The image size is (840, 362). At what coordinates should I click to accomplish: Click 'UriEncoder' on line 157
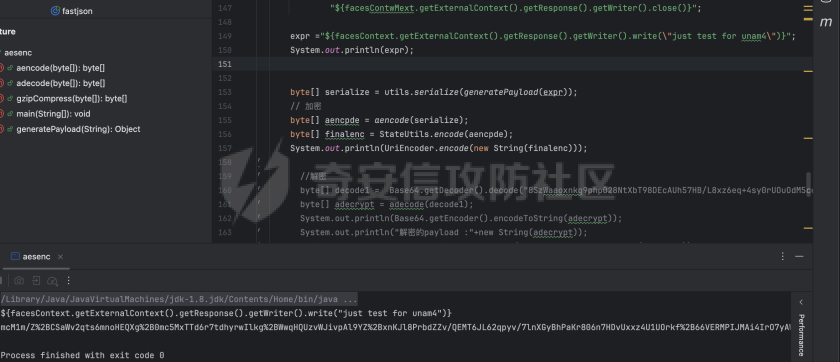[410, 148]
